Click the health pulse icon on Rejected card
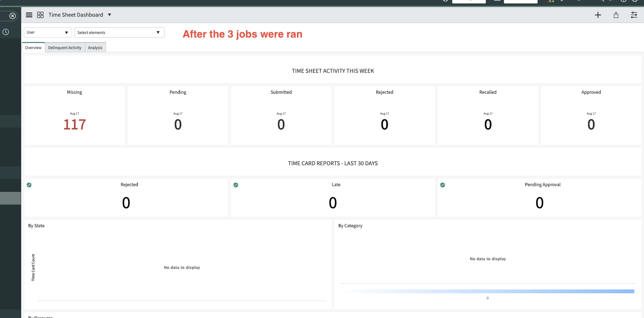The height and width of the screenshot is (318, 644). click(x=29, y=185)
